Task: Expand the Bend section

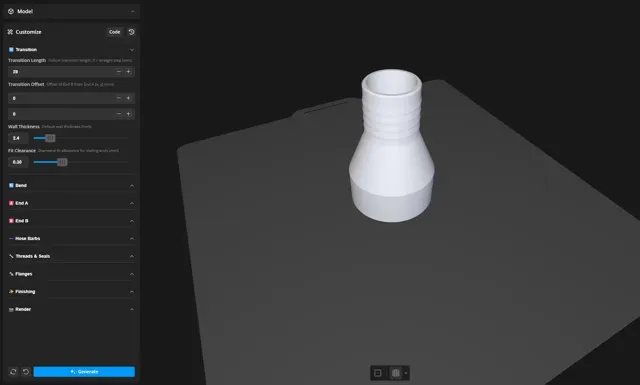Action: click(x=71, y=185)
